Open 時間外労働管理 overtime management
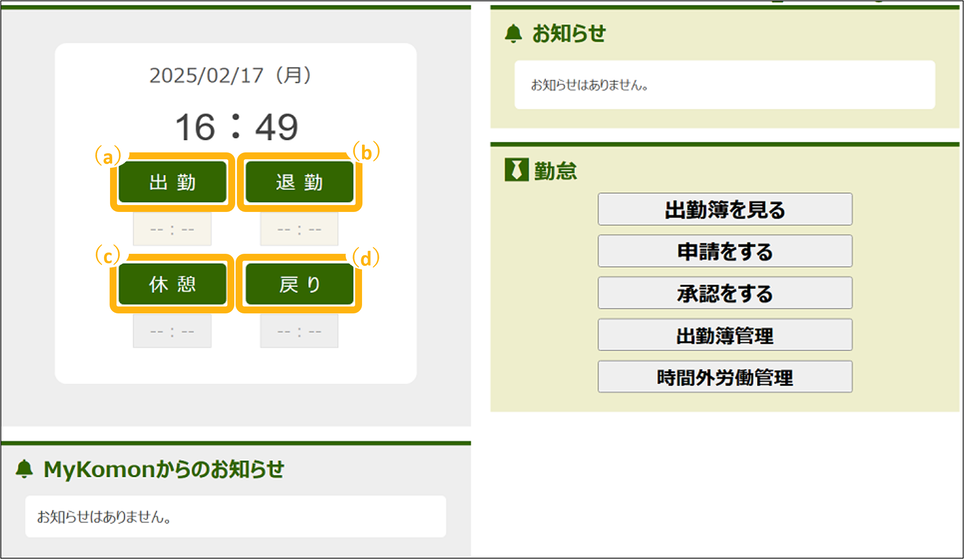 click(724, 377)
